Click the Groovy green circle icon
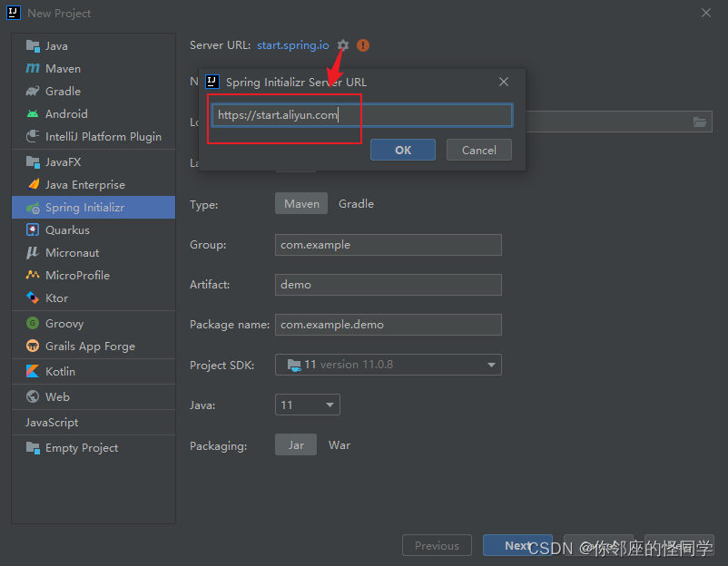This screenshot has width=728, height=566. pyautogui.click(x=33, y=323)
